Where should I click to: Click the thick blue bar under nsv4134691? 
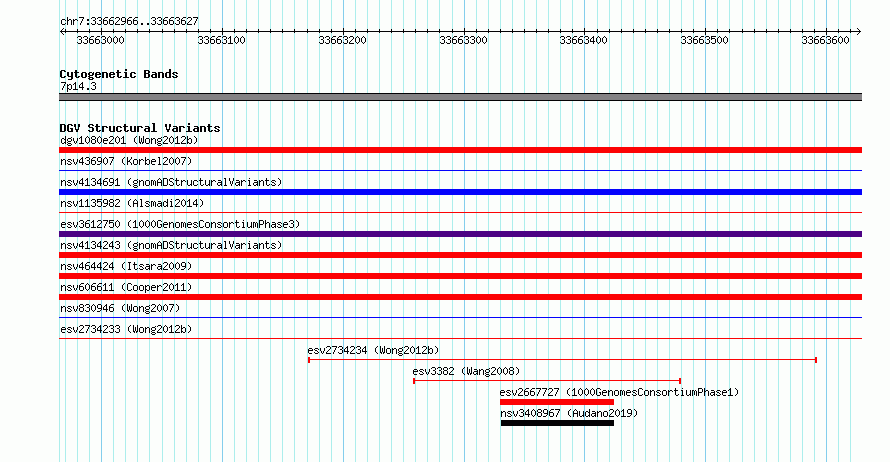(x=460, y=192)
